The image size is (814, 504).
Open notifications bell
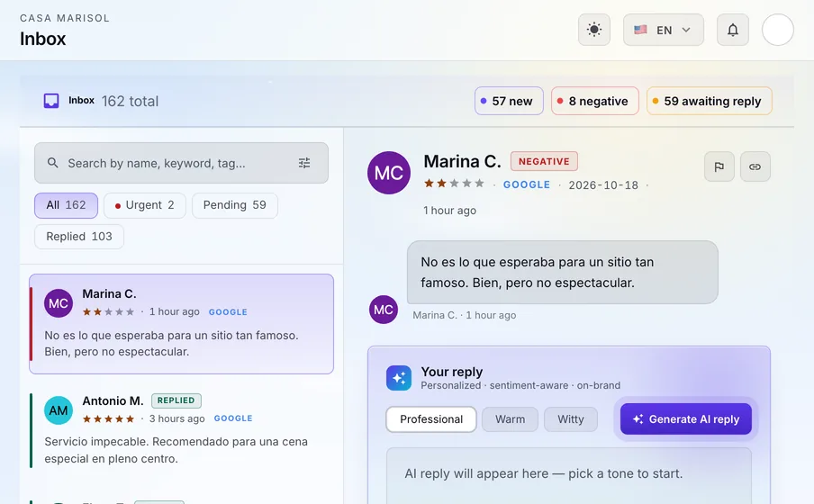tap(732, 30)
